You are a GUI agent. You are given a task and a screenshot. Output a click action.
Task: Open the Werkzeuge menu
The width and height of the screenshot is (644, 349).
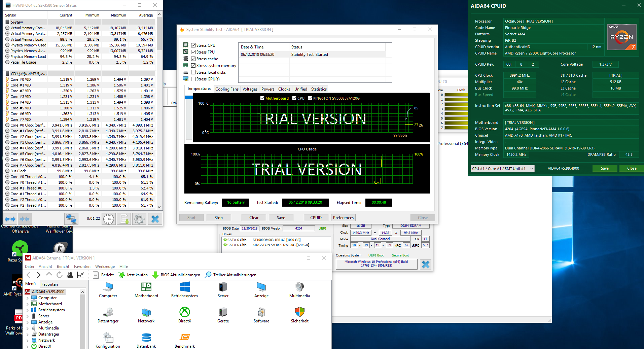[x=105, y=267]
